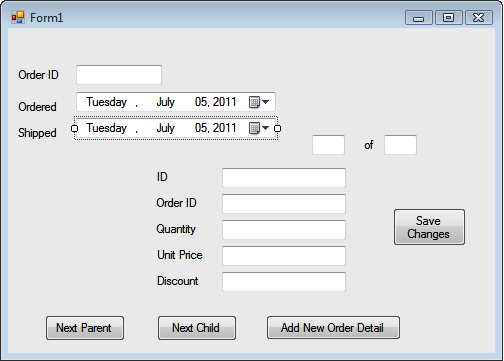Click the Ordered label

(37, 107)
